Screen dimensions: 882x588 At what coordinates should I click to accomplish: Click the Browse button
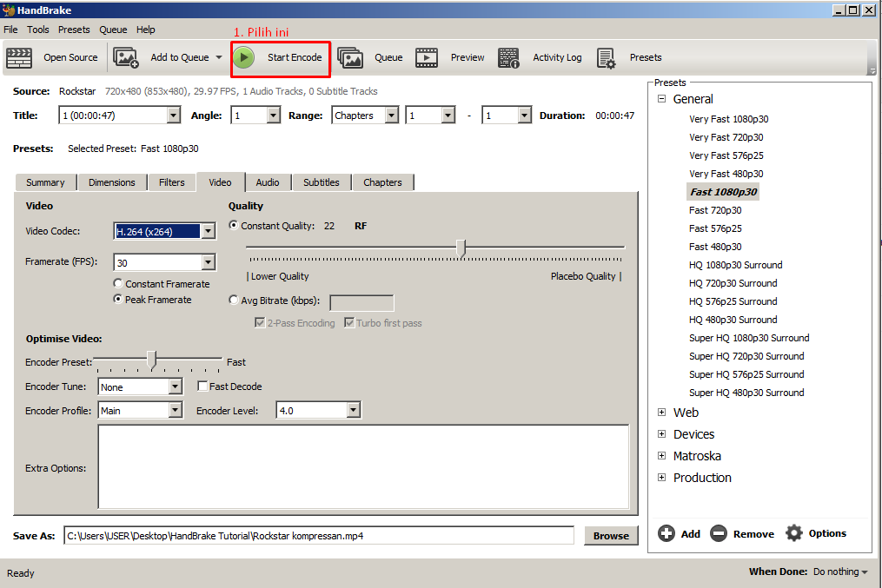click(612, 536)
